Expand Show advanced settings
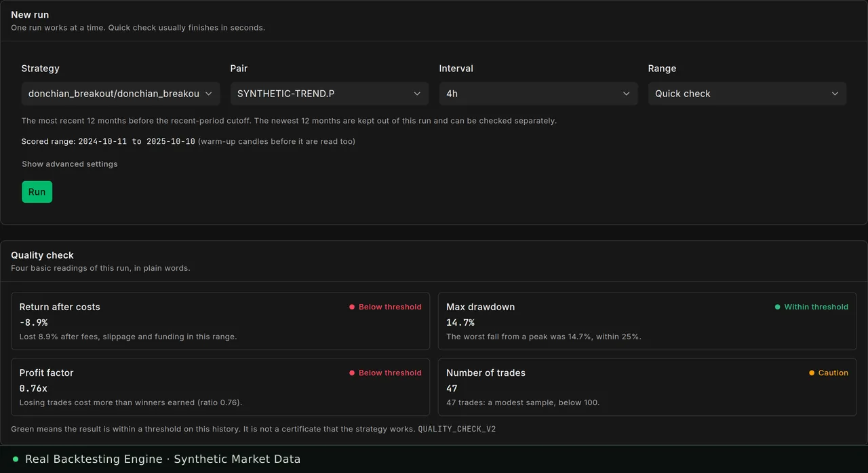The width and height of the screenshot is (868, 473). point(70,164)
